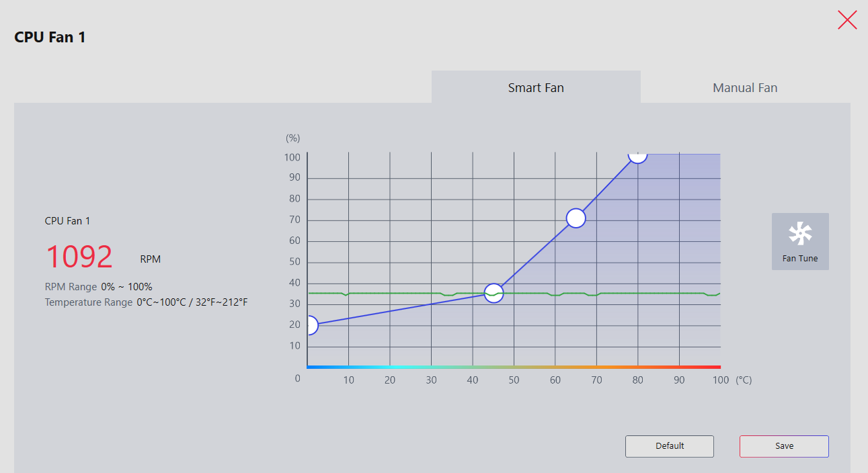Click the temperature color gradient bar
This screenshot has height=473, width=868.
(514, 367)
